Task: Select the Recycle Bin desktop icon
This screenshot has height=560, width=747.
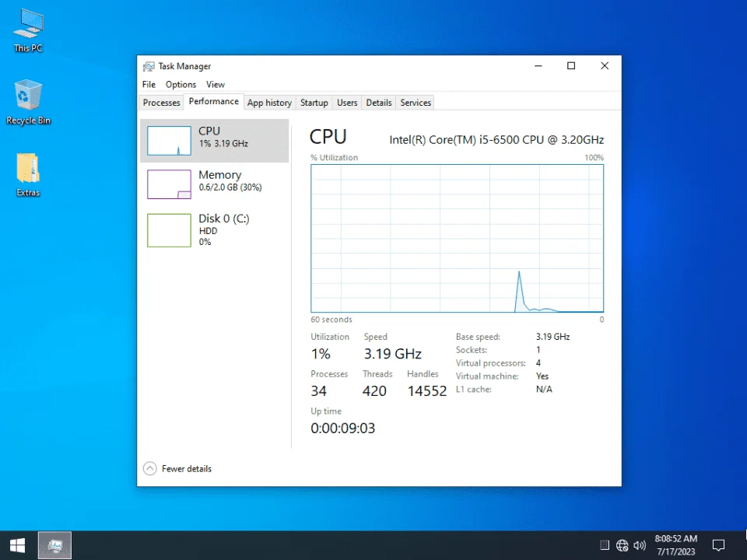Action: 28,101
